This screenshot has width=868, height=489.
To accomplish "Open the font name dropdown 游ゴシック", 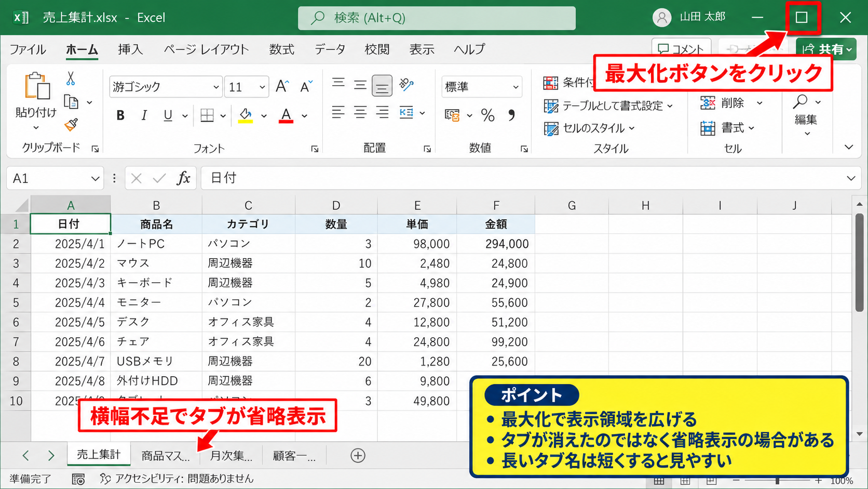I will 216,87.
